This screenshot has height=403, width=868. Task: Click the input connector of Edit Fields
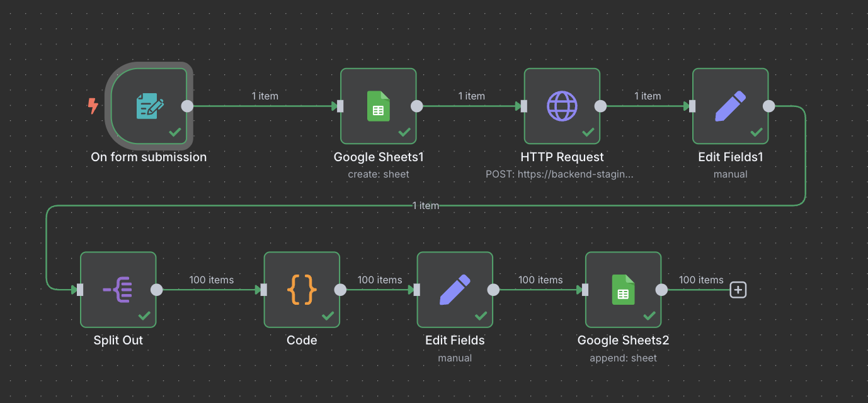pyautogui.click(x=417, y=290)
